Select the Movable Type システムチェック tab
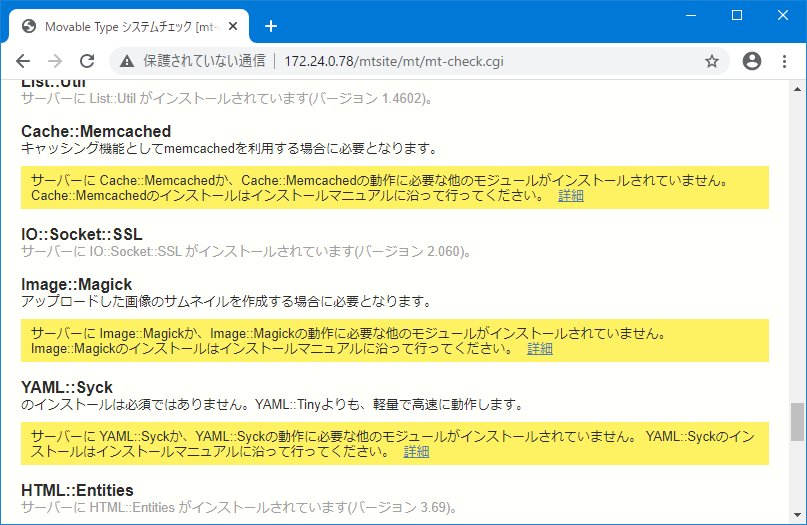The width and height of the screenshot is (807, 525). [x=129, y=26]
